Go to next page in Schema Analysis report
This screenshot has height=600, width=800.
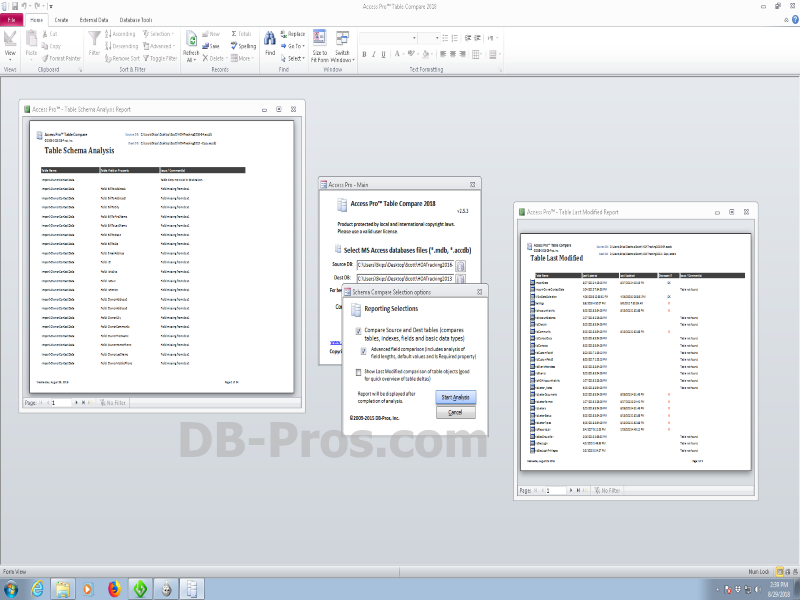77,403
